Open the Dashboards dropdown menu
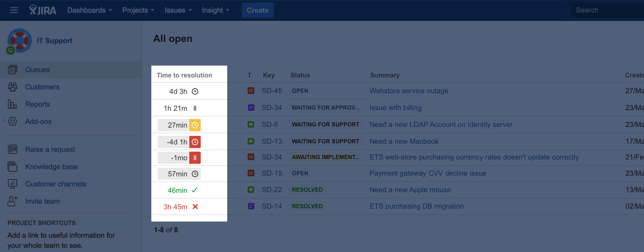This screenshot has height=252, width=644. pyautogui.click(x=89, y=10)
